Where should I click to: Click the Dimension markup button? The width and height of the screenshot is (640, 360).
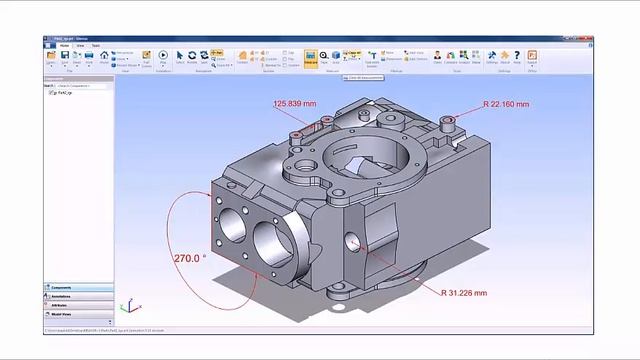[391, 59]
